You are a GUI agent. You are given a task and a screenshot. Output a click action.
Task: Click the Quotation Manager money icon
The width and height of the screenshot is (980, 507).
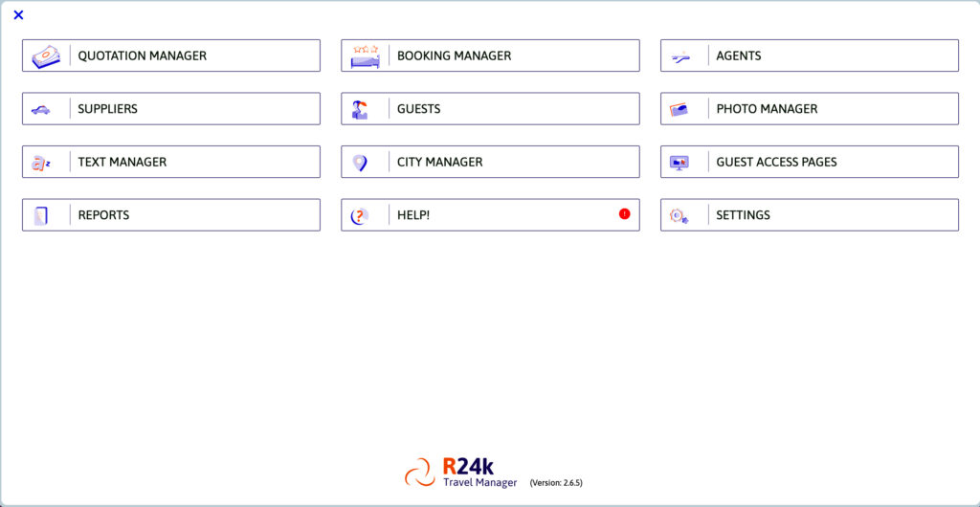pos(46,56)
